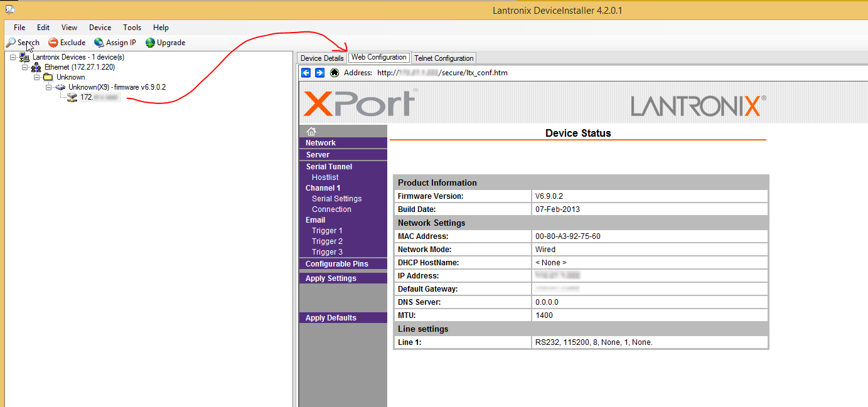Open the Network settings page

(321, 143)
